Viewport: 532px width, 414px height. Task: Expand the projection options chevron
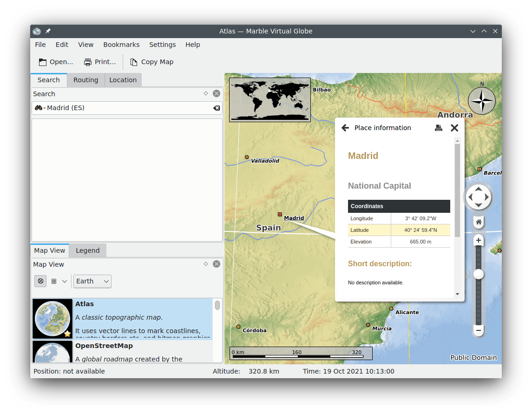coord(65,281)
